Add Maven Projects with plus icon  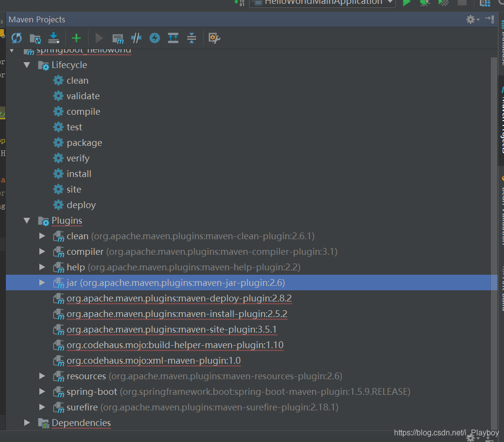(x=76, y=38)
